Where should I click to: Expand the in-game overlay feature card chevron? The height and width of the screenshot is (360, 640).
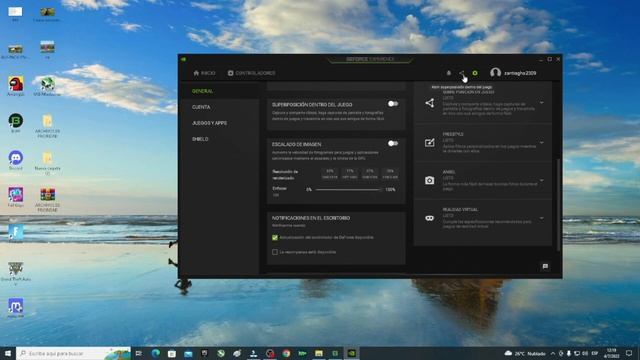point(542,103)
